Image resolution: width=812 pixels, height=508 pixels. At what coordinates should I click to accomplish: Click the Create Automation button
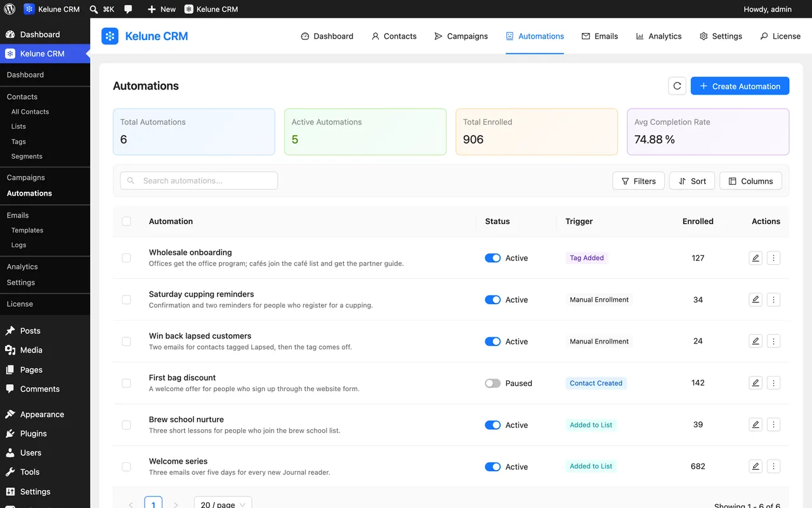click(740, 86)
